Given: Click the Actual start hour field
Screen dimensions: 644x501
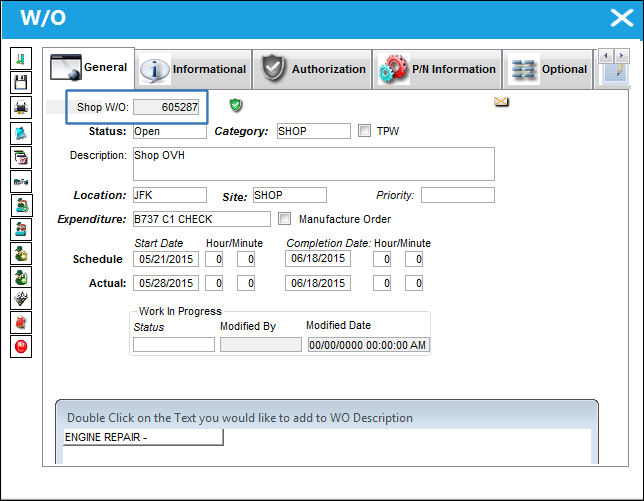Looking at the screenshot, I should click(214, 283).
